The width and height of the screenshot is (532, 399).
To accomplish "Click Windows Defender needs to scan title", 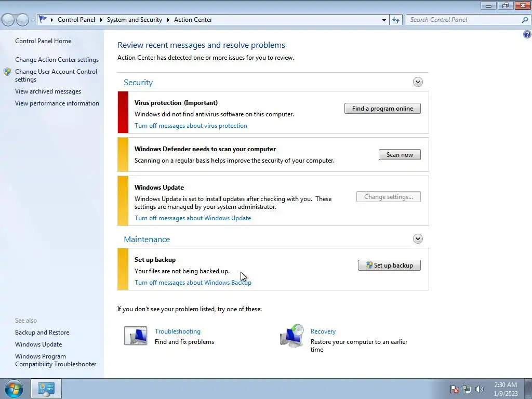I will 205,149.
